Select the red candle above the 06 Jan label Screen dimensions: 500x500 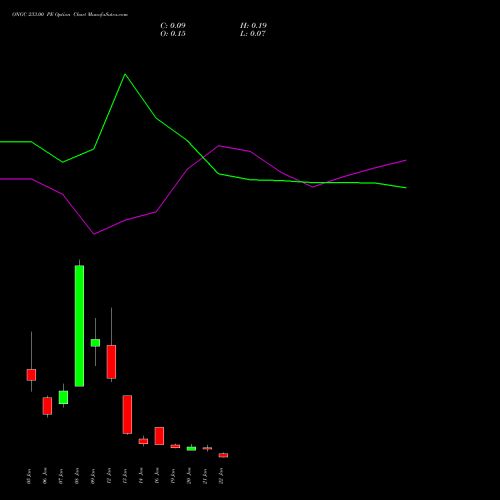(47, 406)
